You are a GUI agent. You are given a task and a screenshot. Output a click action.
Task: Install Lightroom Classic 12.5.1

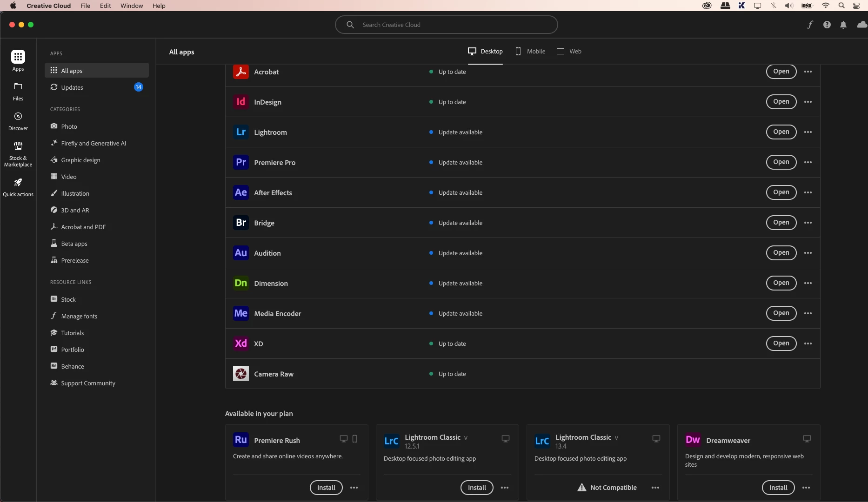(x=477, y=488)
